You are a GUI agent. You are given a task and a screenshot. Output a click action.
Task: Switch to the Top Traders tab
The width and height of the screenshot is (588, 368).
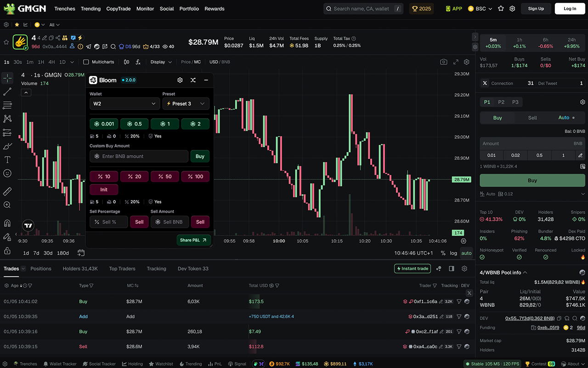pos(122,269)
